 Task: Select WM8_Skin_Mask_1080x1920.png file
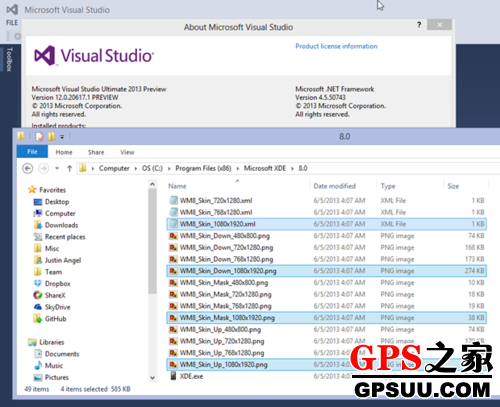(x=327, y=318)
